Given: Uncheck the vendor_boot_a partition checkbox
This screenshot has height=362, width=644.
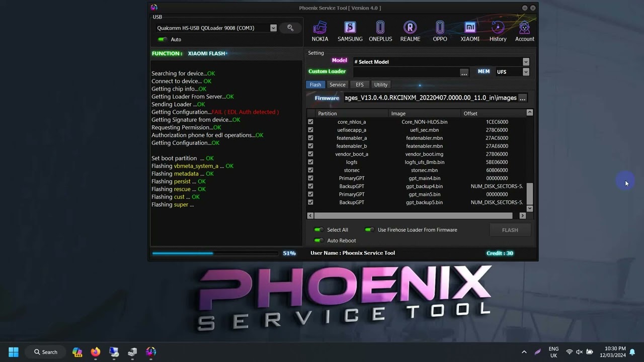Looking at the screenshot, I should [310, 154].
